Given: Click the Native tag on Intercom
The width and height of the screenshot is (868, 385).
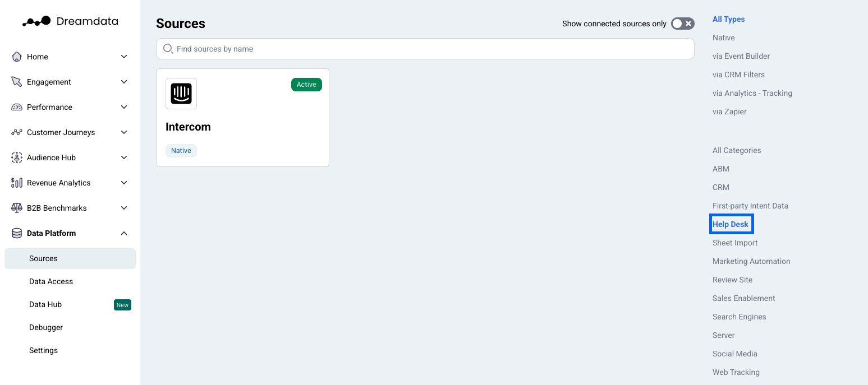Looking at the screenshot, I should 181,151.
